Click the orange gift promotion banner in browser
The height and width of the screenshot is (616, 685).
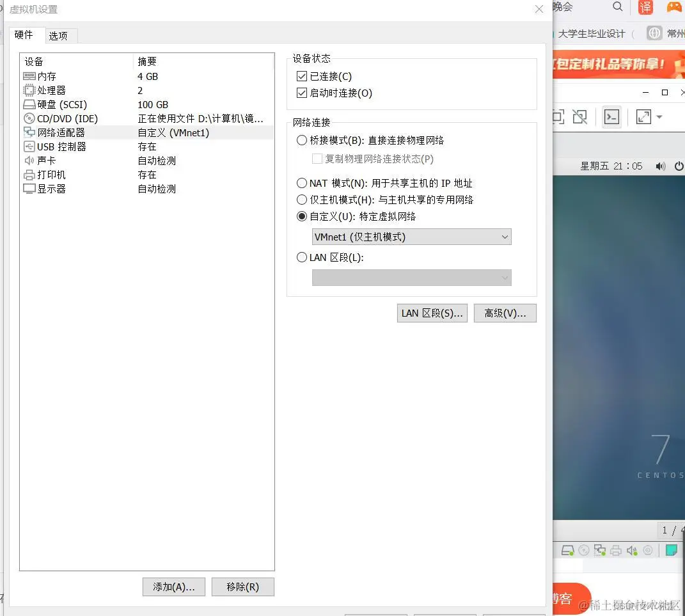pos(618,64)
